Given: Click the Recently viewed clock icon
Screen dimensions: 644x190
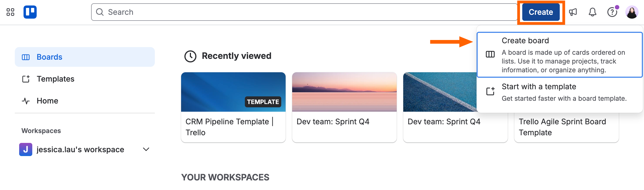Looking at the screenshot, I should pyautogui.click(x=190, y=56).
